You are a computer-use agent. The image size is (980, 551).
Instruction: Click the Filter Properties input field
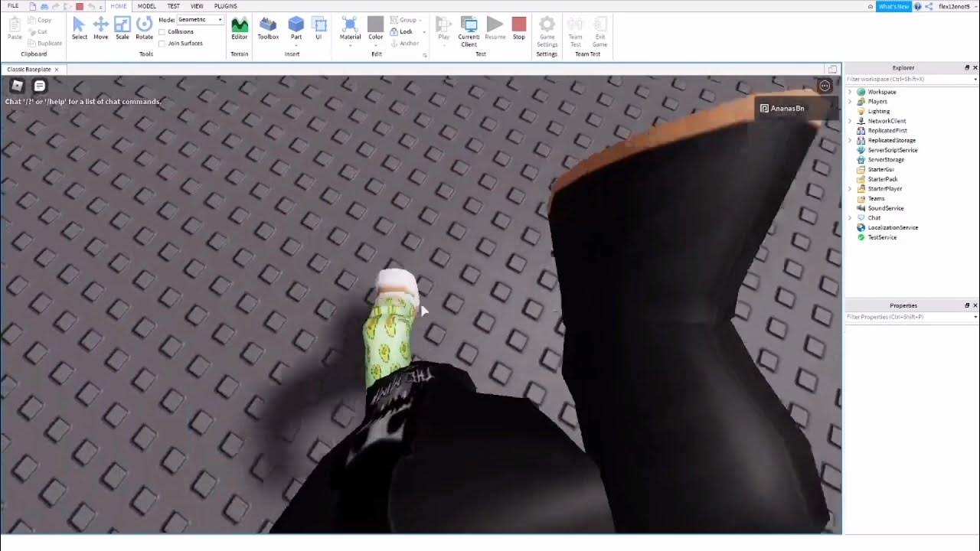pos(910,317)
